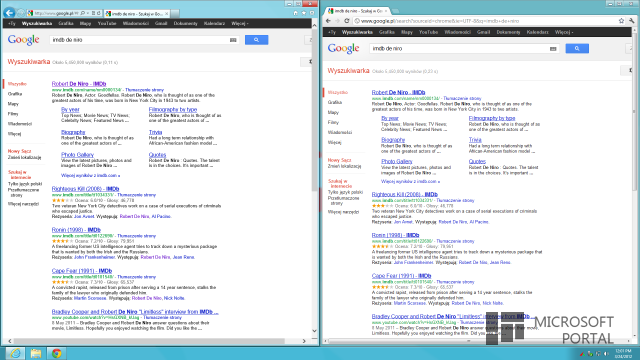Open File Explorer from the taskbar
This screenshot has width=640, height=360.
(36, 353)
